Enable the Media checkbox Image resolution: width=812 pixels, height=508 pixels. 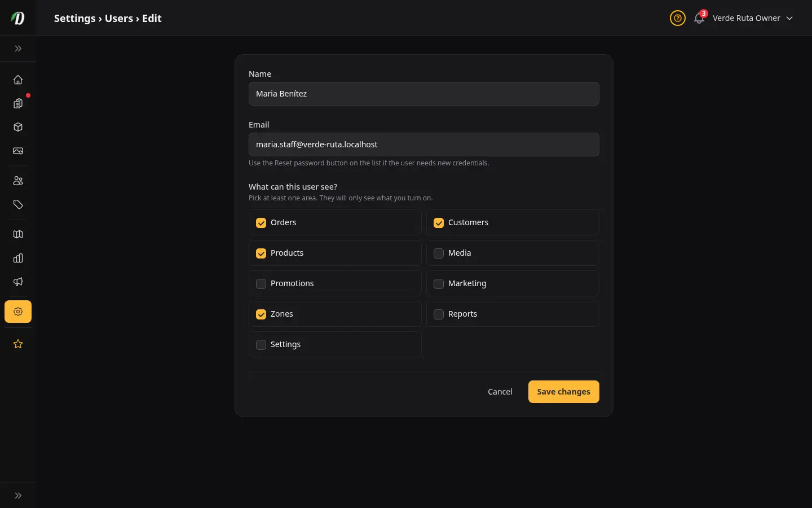[439, 253]
